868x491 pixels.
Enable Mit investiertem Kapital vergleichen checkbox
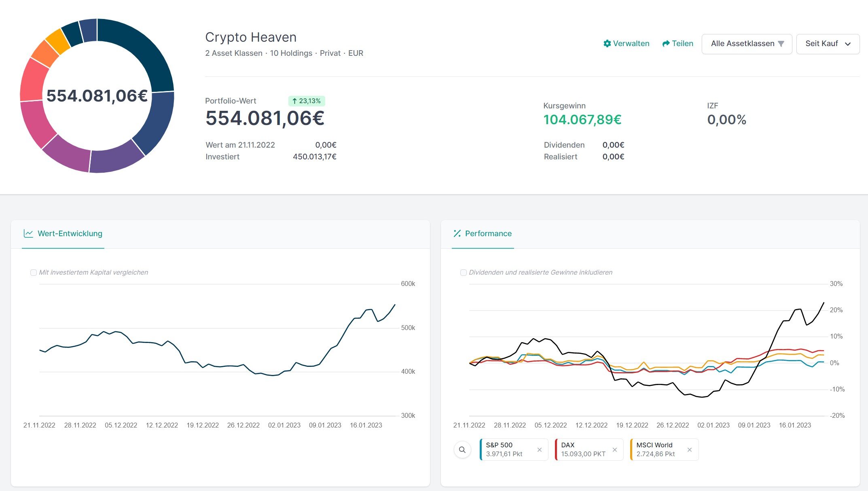tap(34, 273)
